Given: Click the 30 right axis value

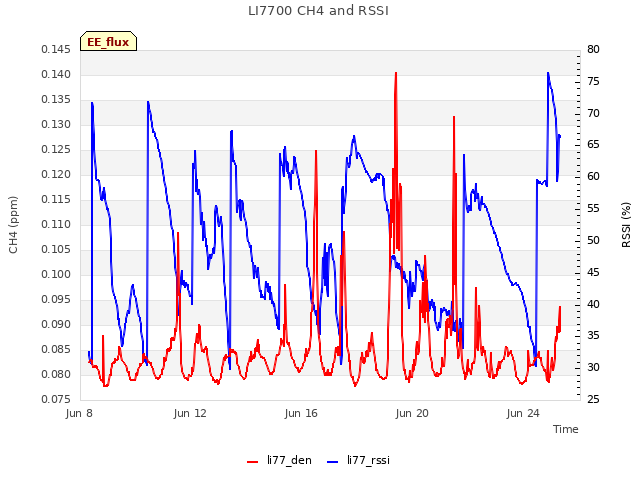Looking at the screenshot, I should 593,367.
